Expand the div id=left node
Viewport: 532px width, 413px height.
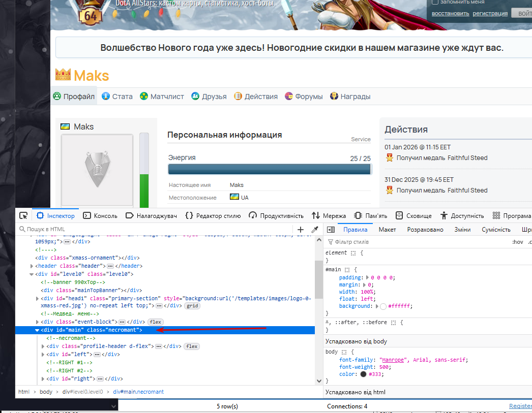(43, 355)
